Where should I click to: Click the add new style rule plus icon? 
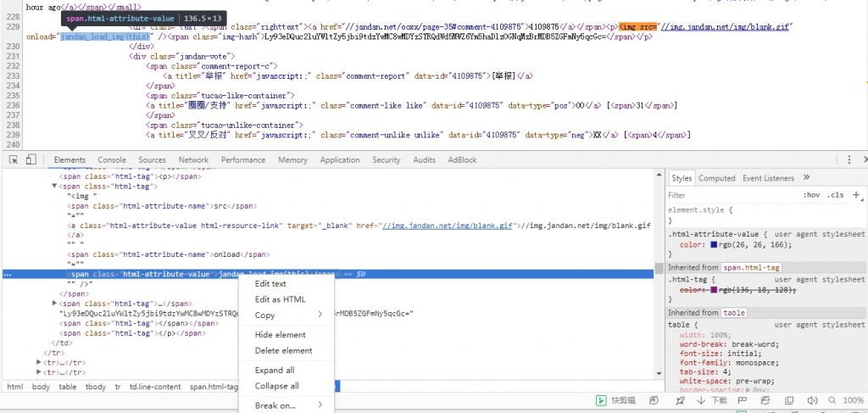(855, 195)
